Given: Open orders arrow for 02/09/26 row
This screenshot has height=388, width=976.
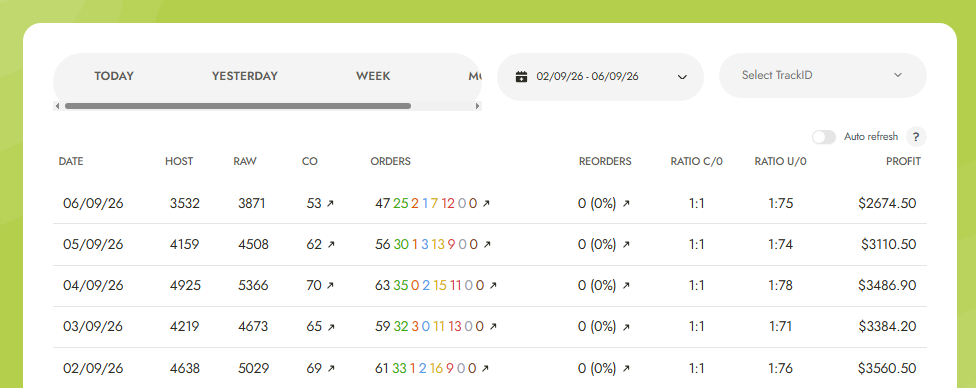Looking at the screenshot, I should point(486,369).
